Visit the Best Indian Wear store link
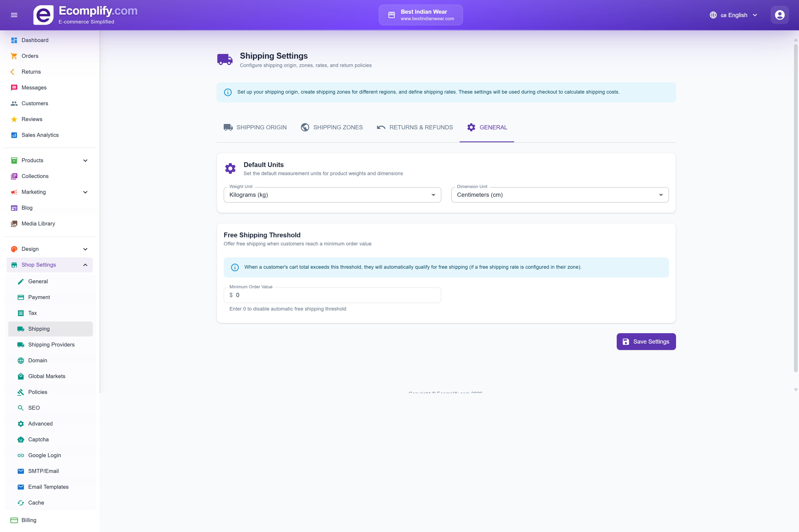 pyautogui.click(x=420, y=15)
